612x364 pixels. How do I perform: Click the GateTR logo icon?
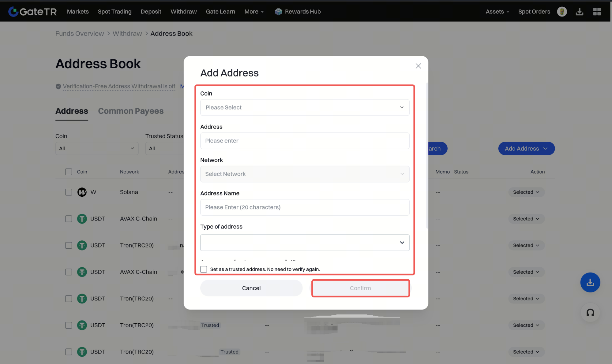(13, 12)
